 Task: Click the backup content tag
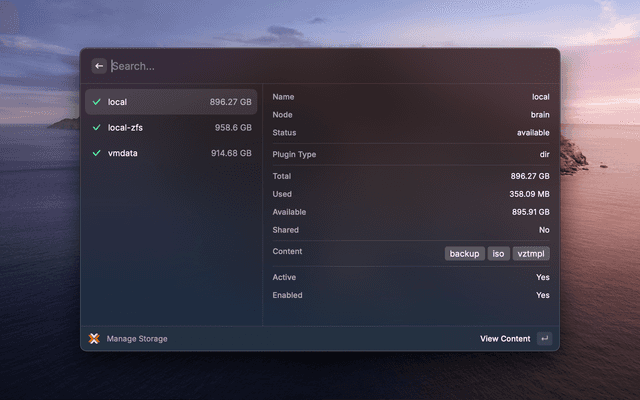465,254
